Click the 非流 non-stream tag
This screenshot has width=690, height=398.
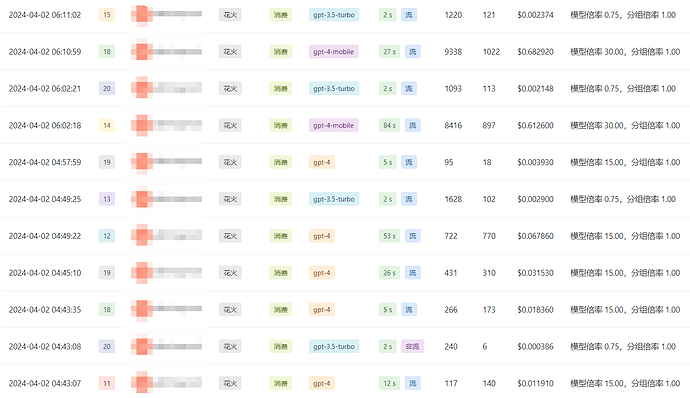coord(412,346)
